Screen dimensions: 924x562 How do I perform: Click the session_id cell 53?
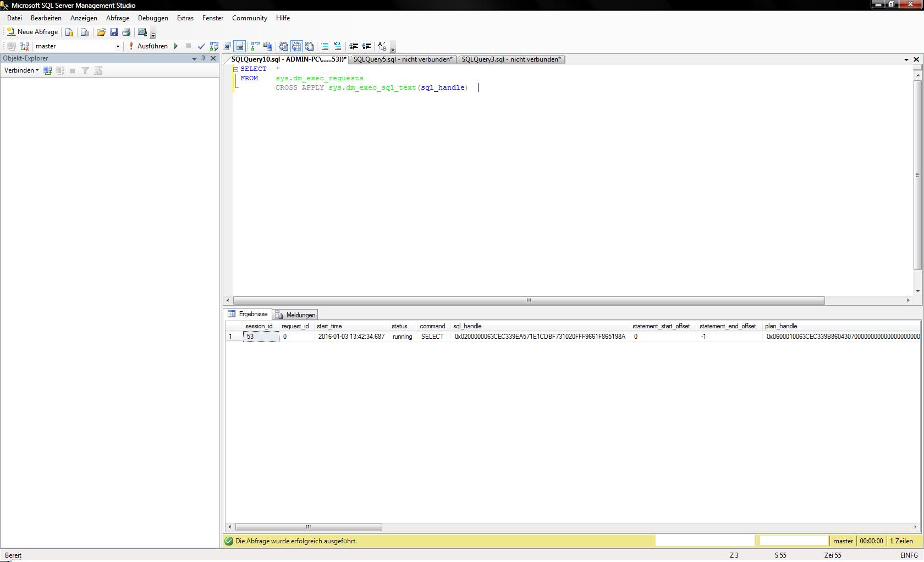click(x=261, y=337)
